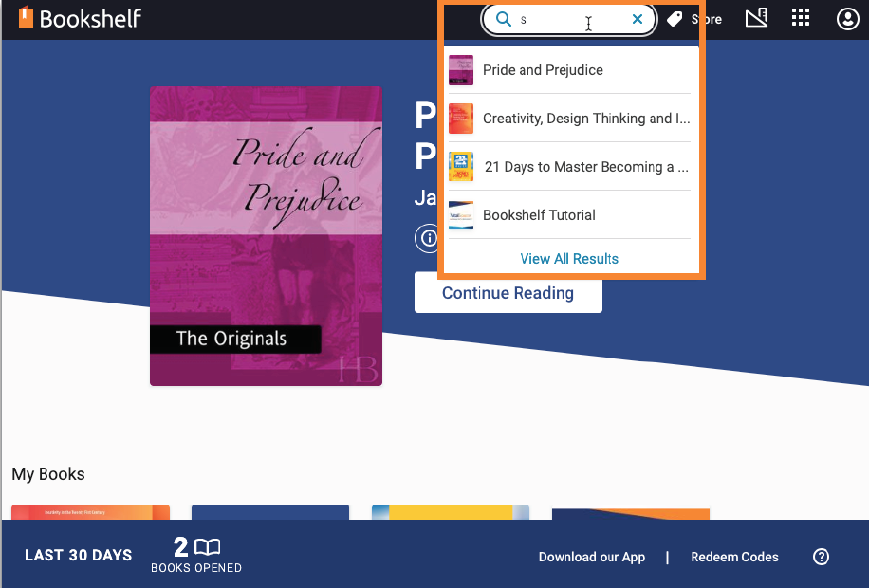Screen dimensions: 869x588
Task: Click the magnifying glass search icon
Action: coord(505,19)
